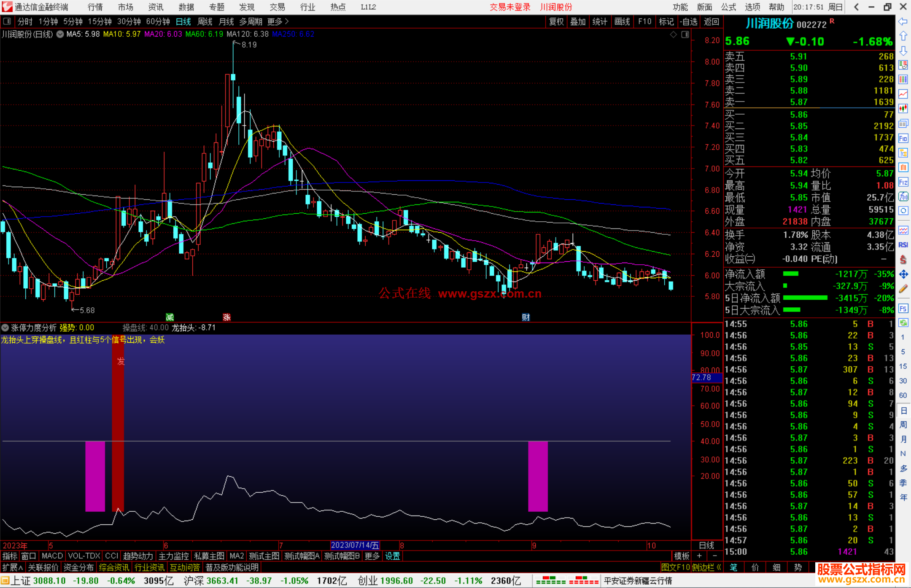This screenshot has height=588, width=911.
Task: Toggle the chart side panel icon near MA250
Action: (x=685, y=35)
